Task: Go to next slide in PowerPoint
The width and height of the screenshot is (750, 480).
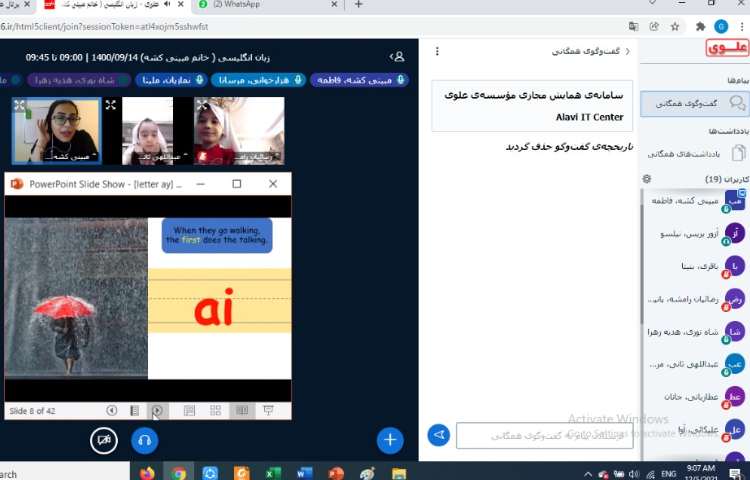Action: (x=157, y=410)
